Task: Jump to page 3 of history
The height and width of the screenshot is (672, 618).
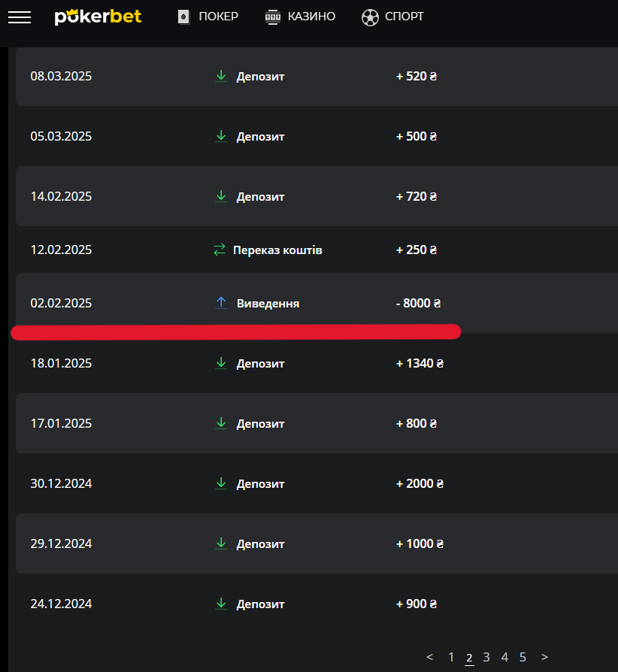Action: [x=486, y=657]
